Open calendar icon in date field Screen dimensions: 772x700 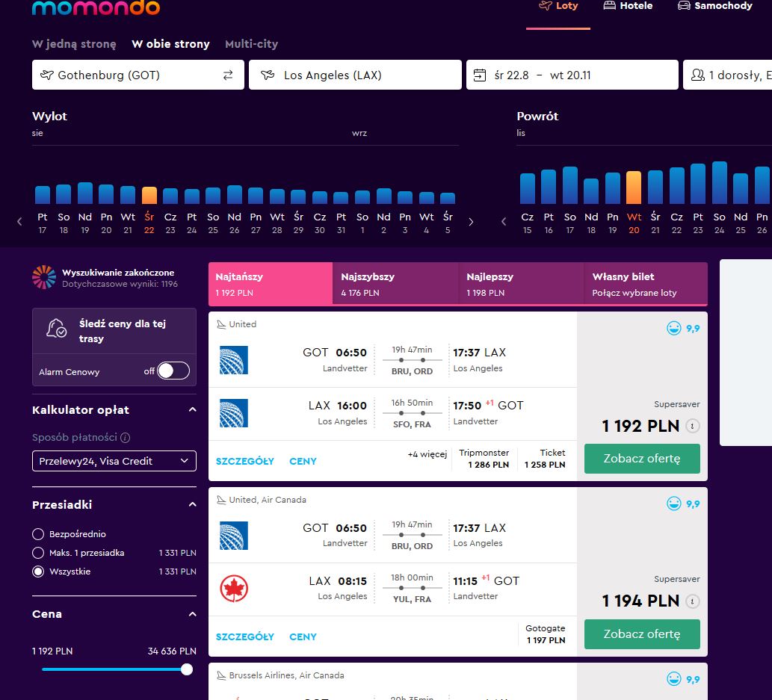(480, 75)
